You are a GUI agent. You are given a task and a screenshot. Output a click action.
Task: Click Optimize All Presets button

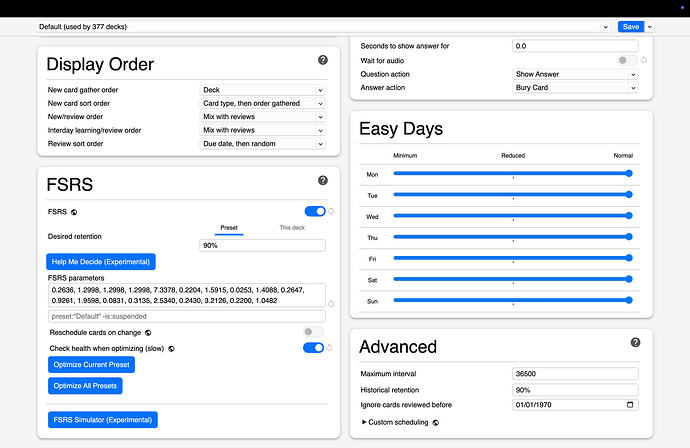point(85,386)
